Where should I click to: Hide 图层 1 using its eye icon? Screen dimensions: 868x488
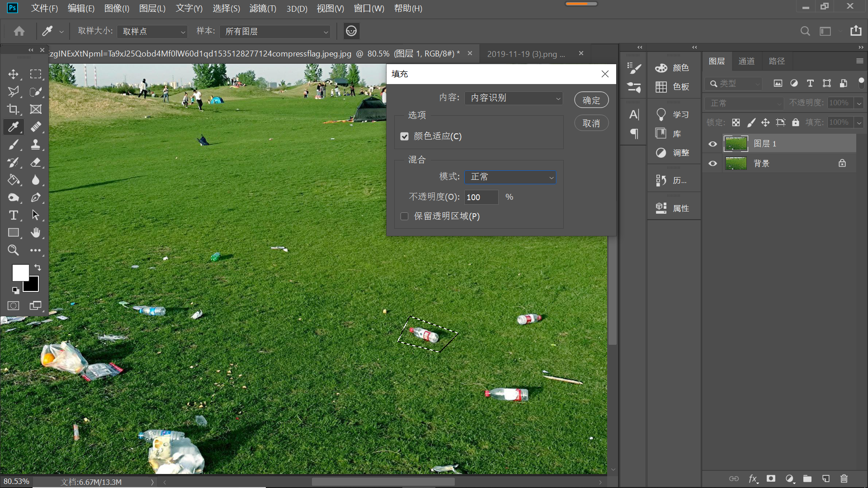coord(713,144)
